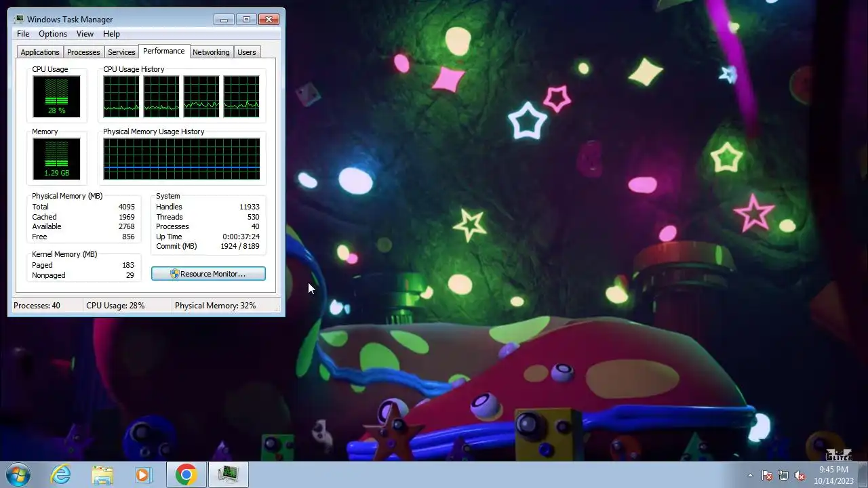This screenshot has height=488, width=868.
Task: Click the Available value 2768
Action: click(126, 226)
